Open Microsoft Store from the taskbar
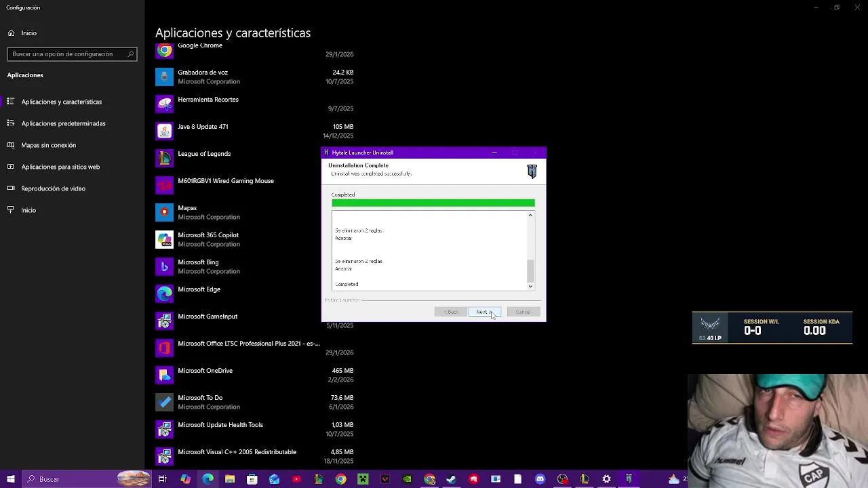This screenshot has width=868, height=488. [x=252, y=479]
